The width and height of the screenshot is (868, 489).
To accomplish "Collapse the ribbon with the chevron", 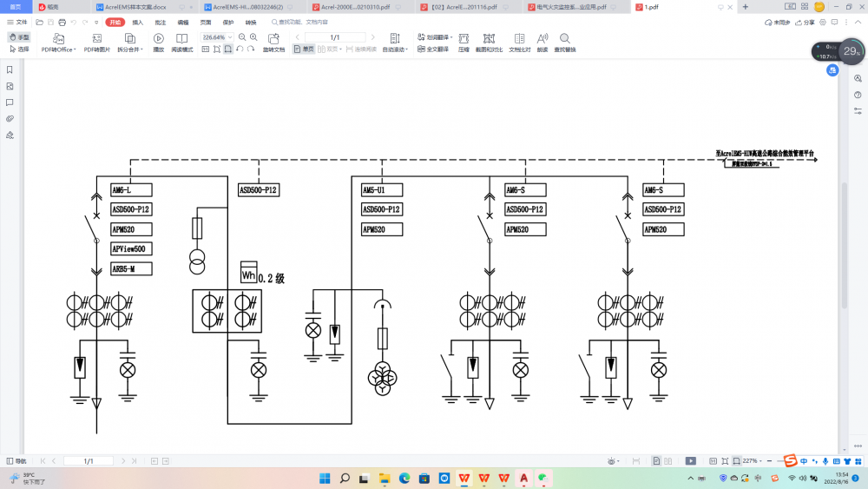I will (858, 23).
